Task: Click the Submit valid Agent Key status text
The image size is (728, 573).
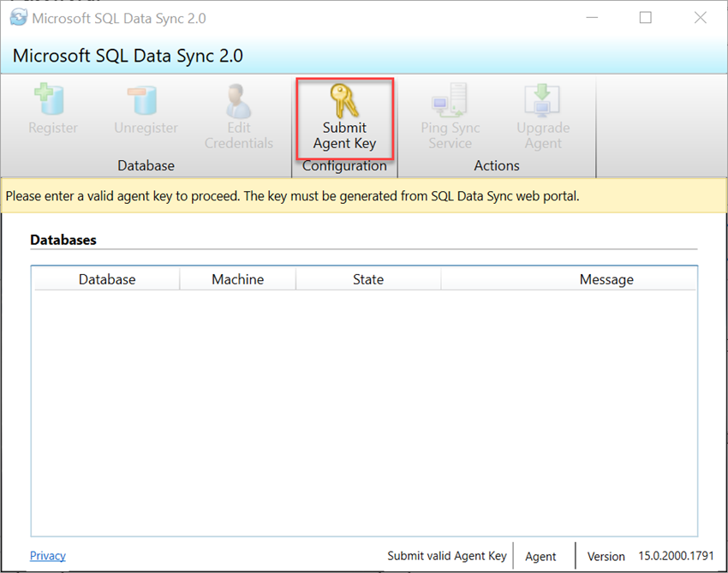Action: tap(446, 555)
